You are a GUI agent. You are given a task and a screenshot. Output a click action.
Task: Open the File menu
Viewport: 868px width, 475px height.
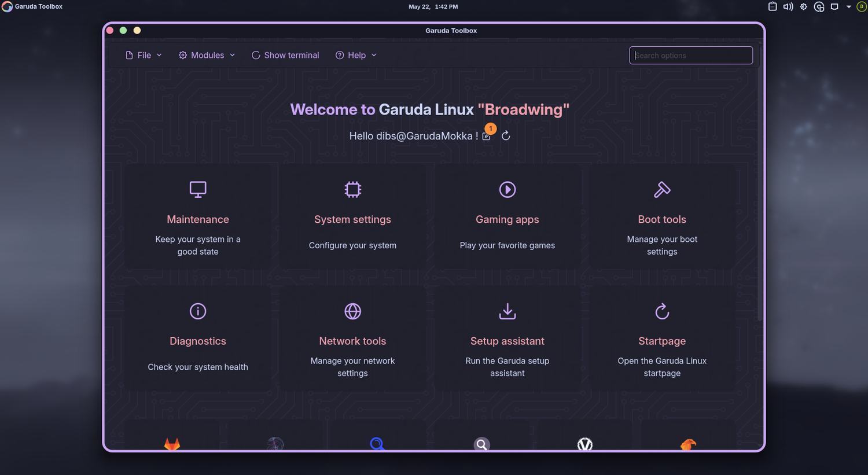[144, 55]
